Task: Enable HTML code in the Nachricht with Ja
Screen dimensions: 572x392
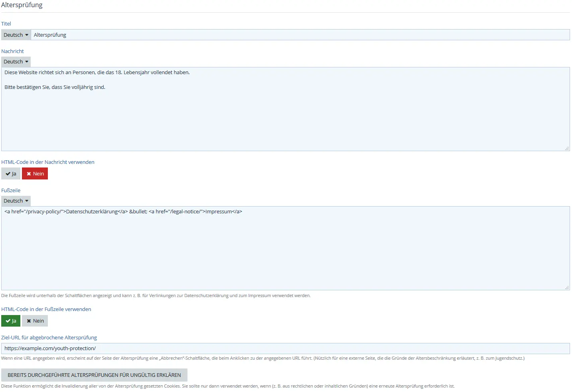Action: (x=11, y=174)
